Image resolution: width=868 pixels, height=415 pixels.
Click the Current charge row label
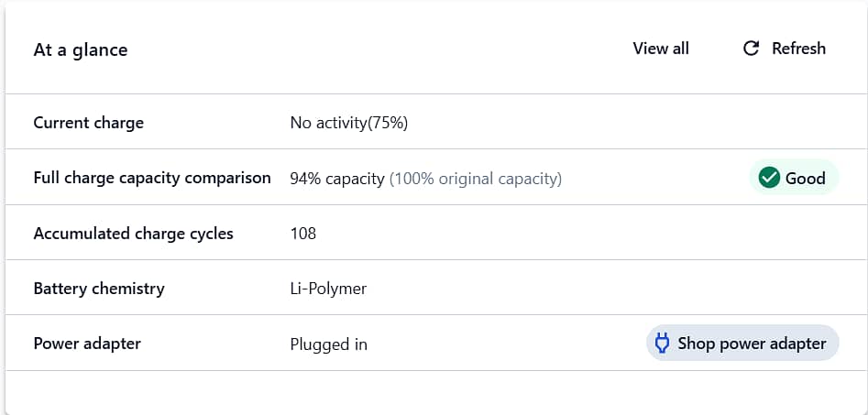coord(89,122)
